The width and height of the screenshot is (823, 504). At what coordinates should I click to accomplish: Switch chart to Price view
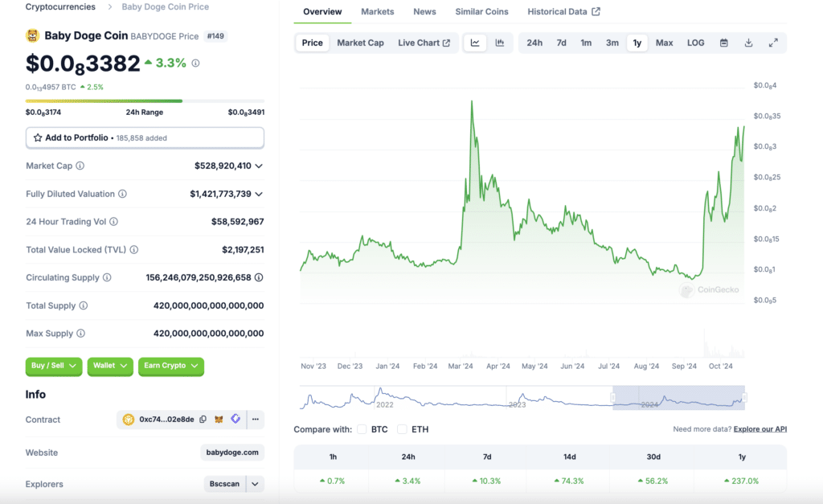pos(313,43)
